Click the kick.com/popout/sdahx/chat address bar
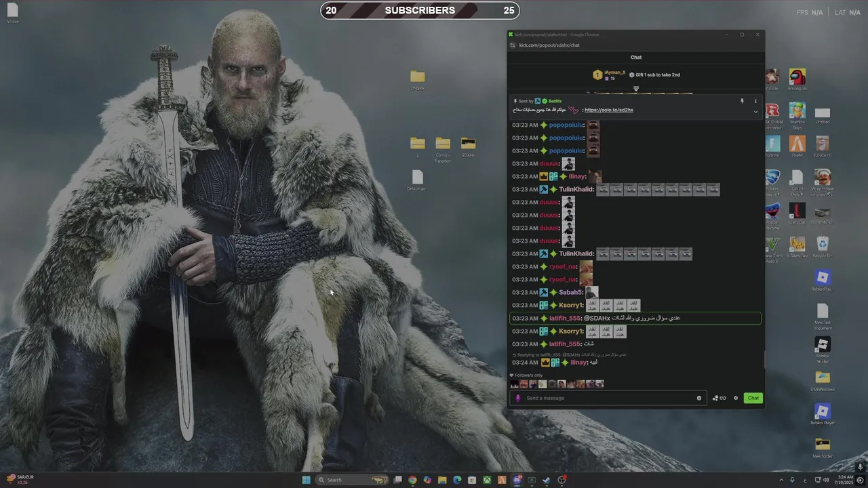 (x=549, y=45)
